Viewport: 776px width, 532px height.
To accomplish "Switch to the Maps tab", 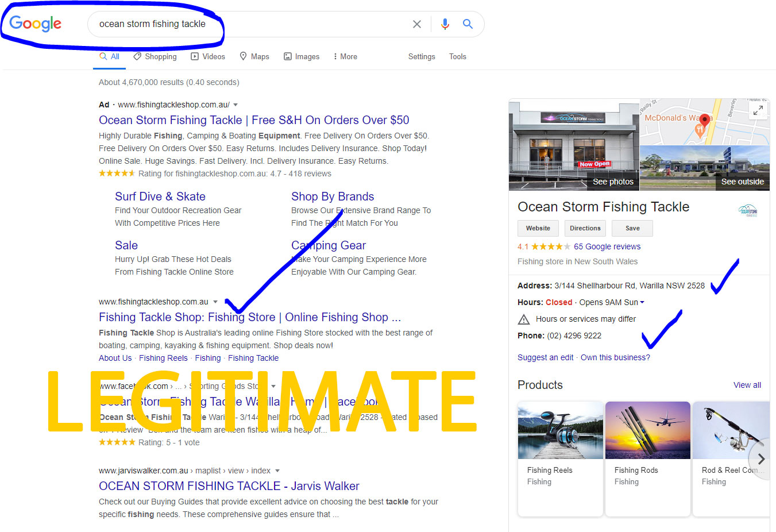I will pyautogui.click(x=254, y=56).
